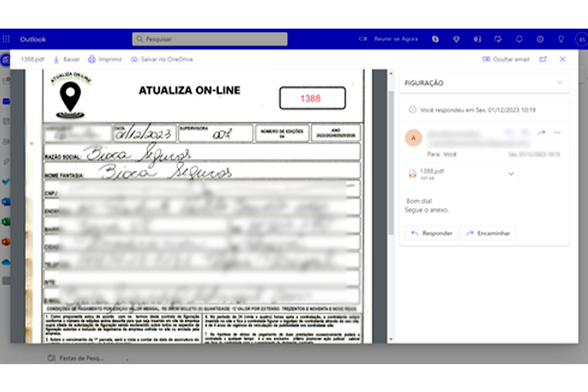Image resolution: width=588 pixels, height=392 pixels.
Task: Open the BS account profile avatar
Action: (x=581, y=39)
